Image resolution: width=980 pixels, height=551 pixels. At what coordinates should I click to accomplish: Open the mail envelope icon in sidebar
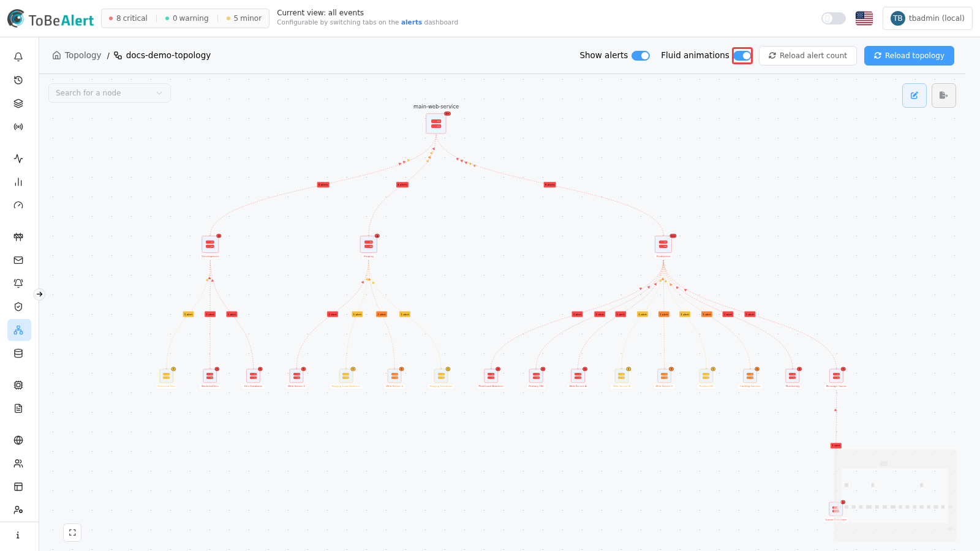(18, 260)
